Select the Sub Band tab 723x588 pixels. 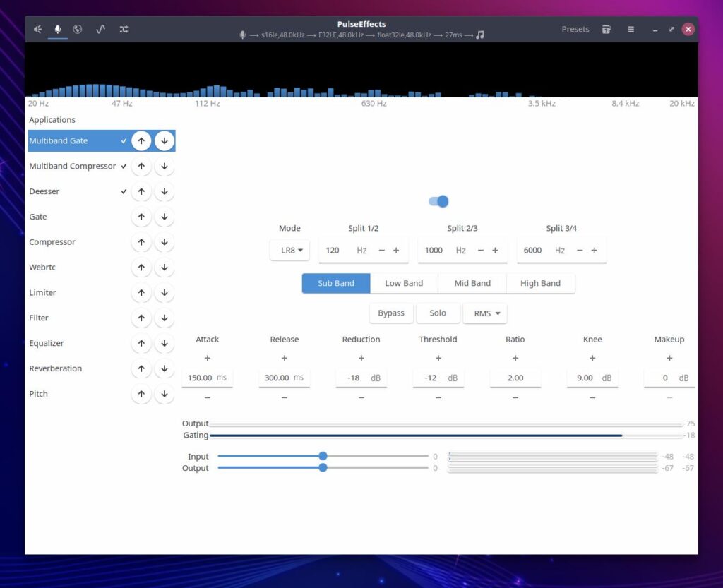[x=336, y=283]
